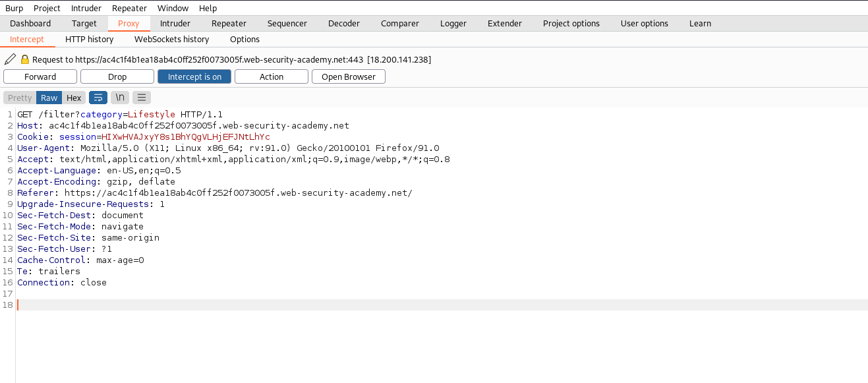Switch to WebSockets history sub-tab

tap(172, 39)
